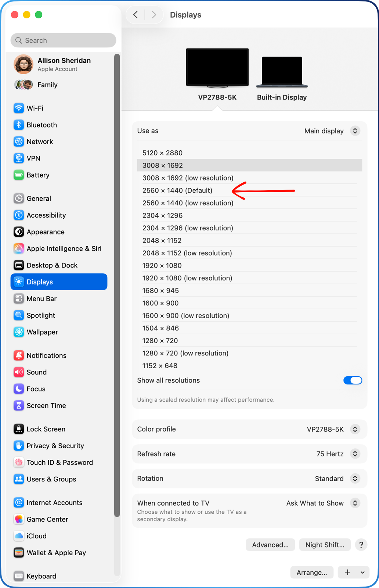Image resolution: width=379 pixels, height=588 pixels.
Task: Click the Advanced... button
Action: click(x=270, y=545)
